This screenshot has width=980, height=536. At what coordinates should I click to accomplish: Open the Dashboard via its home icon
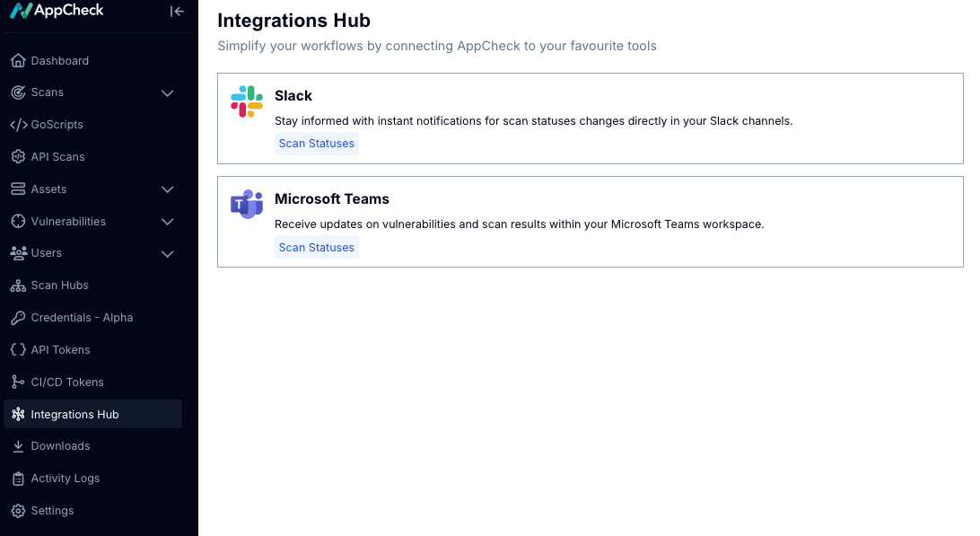click(19, 60)
